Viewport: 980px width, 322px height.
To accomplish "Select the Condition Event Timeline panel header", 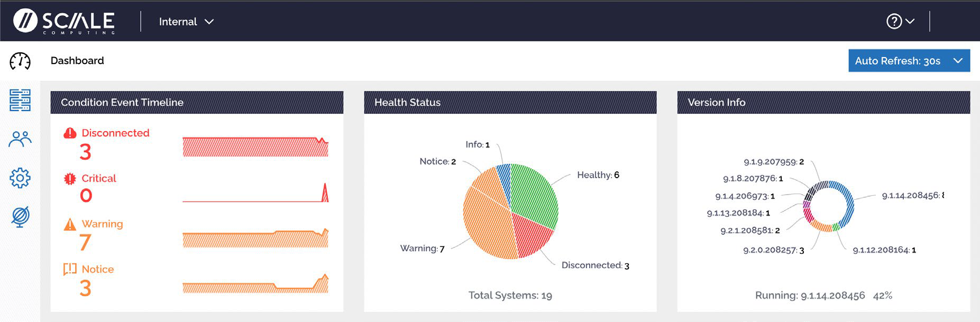I will pyautogui.click(x=122, y=102).
